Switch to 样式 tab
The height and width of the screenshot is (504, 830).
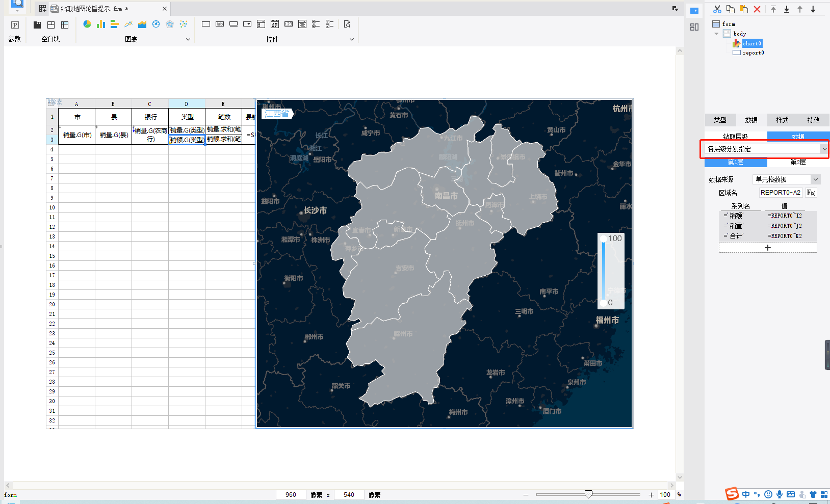[782, 120]
